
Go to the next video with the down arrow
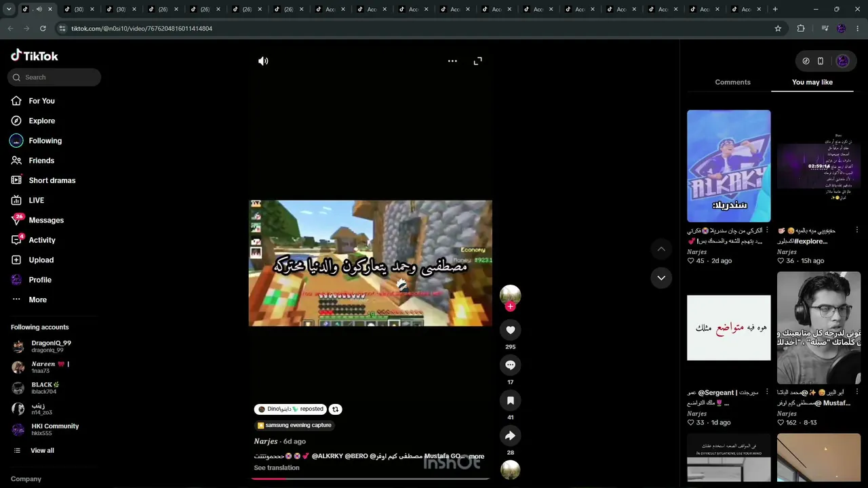661,278
